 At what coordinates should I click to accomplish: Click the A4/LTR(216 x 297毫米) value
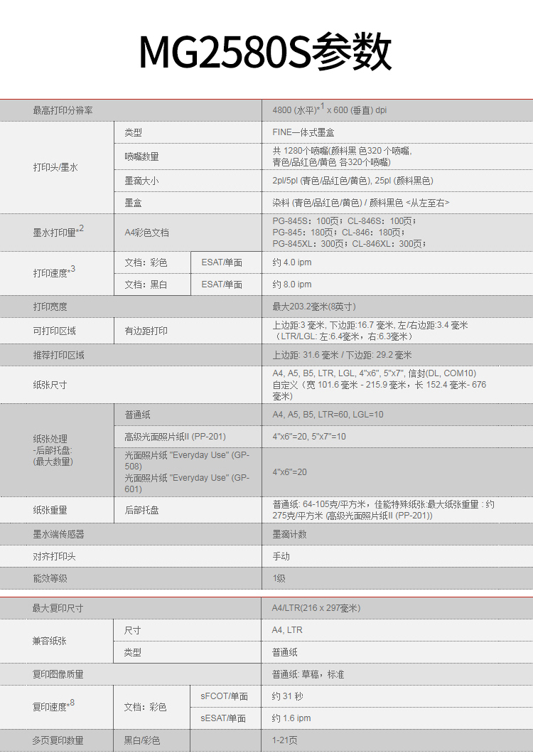316,609
